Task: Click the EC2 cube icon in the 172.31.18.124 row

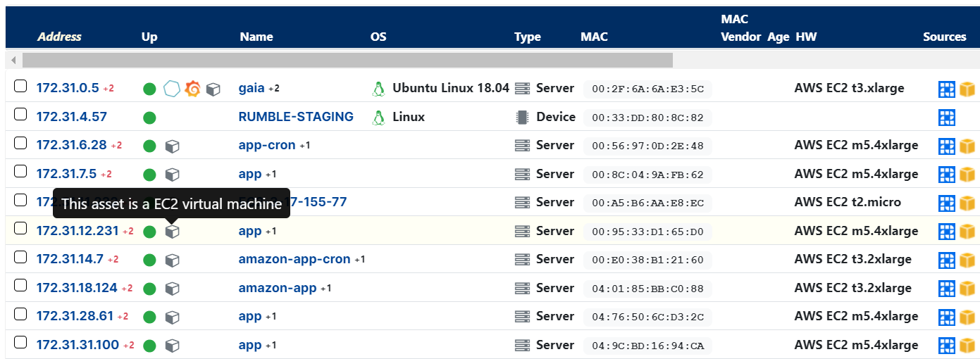Action: pyautogui.click(x=172, y=289)
